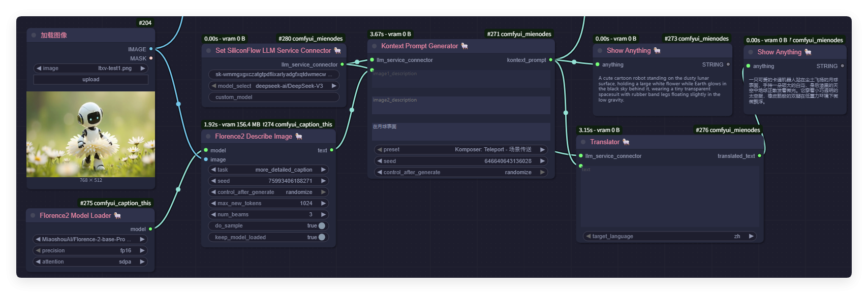868x294 pixels.
Task: Open the attention dropdown set to sdpa
Action: point(90,262)
